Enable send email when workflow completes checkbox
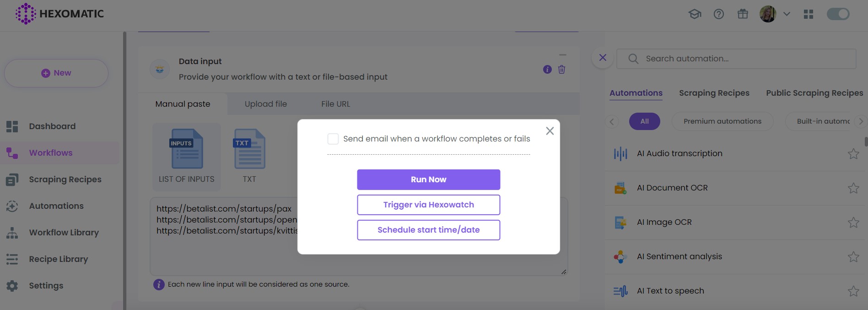Viewport: 868px width, 310px height. (x=333, y=138)
